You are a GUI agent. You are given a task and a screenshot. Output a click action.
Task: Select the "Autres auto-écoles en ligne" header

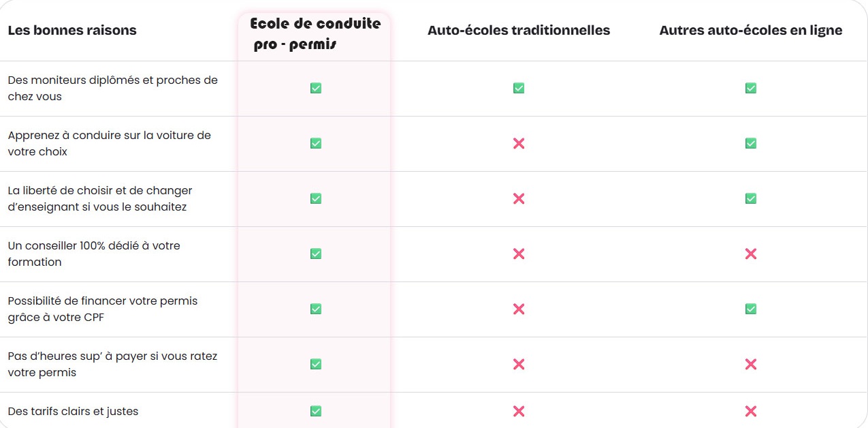750,31
